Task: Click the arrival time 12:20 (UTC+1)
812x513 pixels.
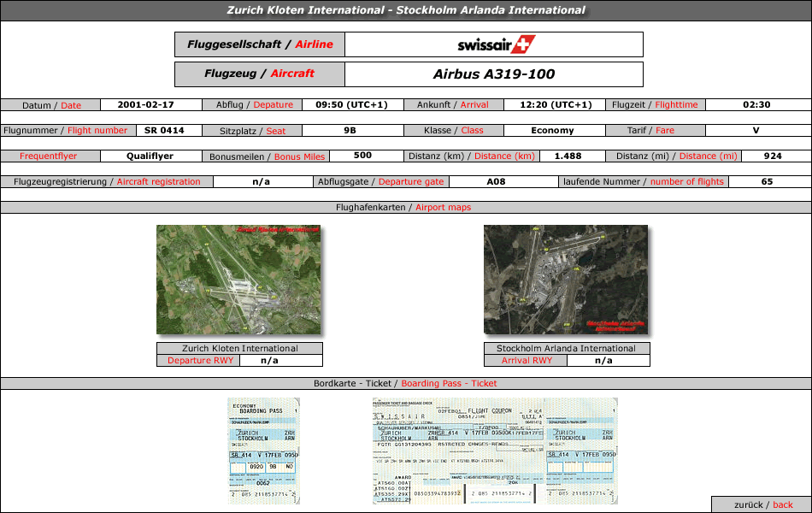Action: click(x=556, y=104)
